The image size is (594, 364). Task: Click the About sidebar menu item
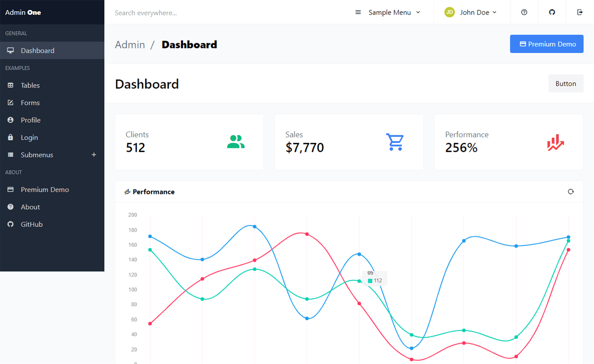click(x=30, y=207)
